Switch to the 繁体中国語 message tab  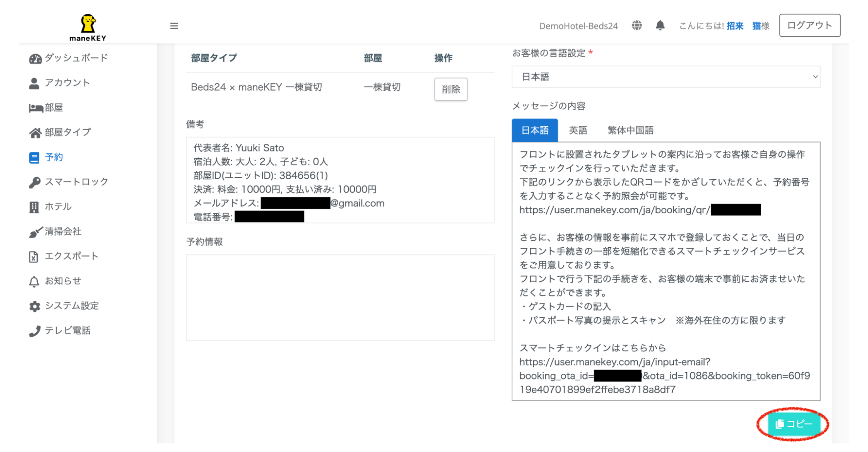point(630,130)
